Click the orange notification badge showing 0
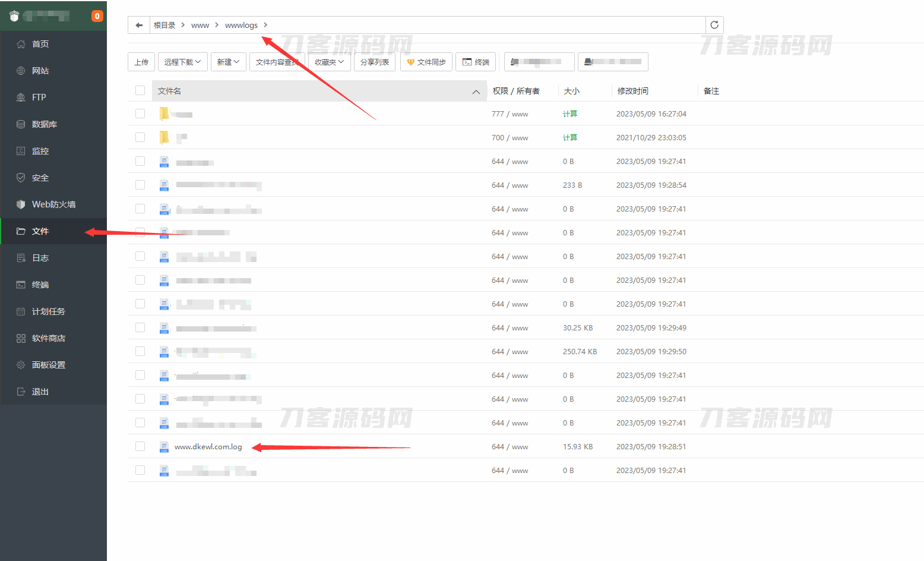 (97, 16)
